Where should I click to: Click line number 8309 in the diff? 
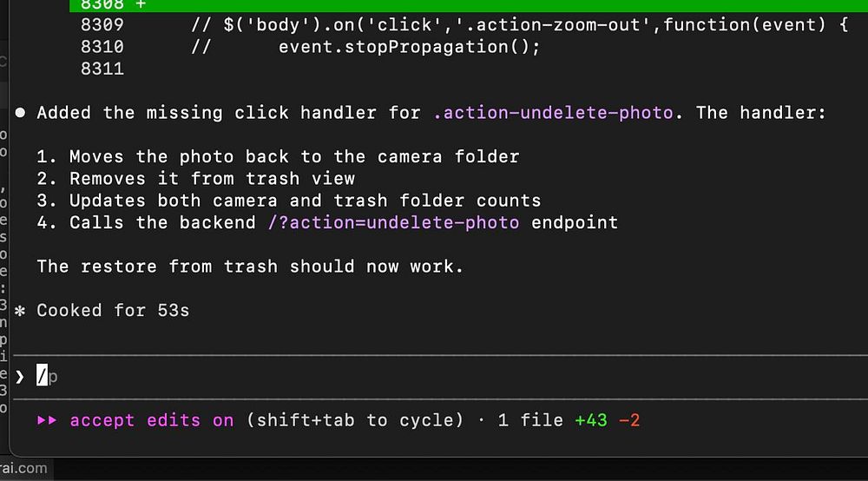[x=102, y=24]
